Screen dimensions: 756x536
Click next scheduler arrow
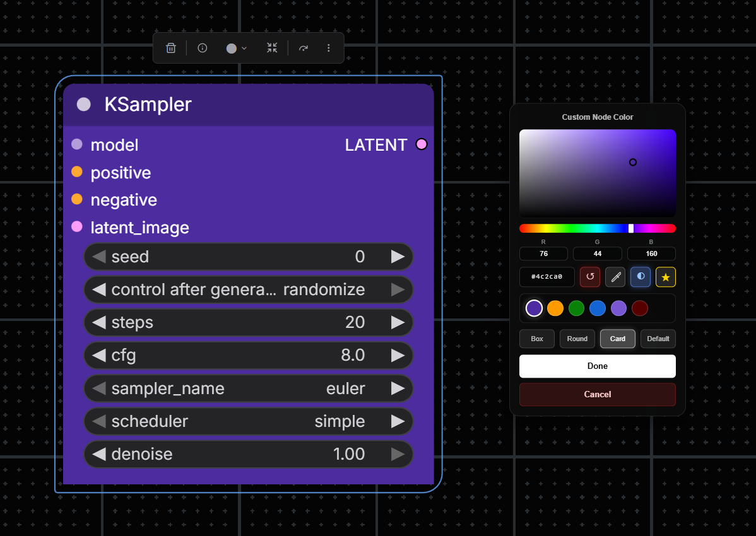tap(398, 421)
